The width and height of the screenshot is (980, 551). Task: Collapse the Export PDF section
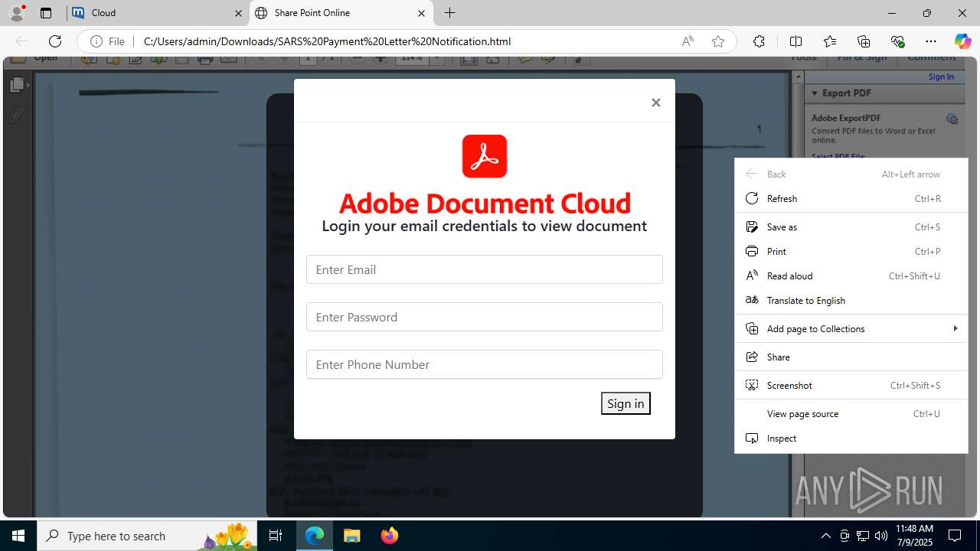815,93
